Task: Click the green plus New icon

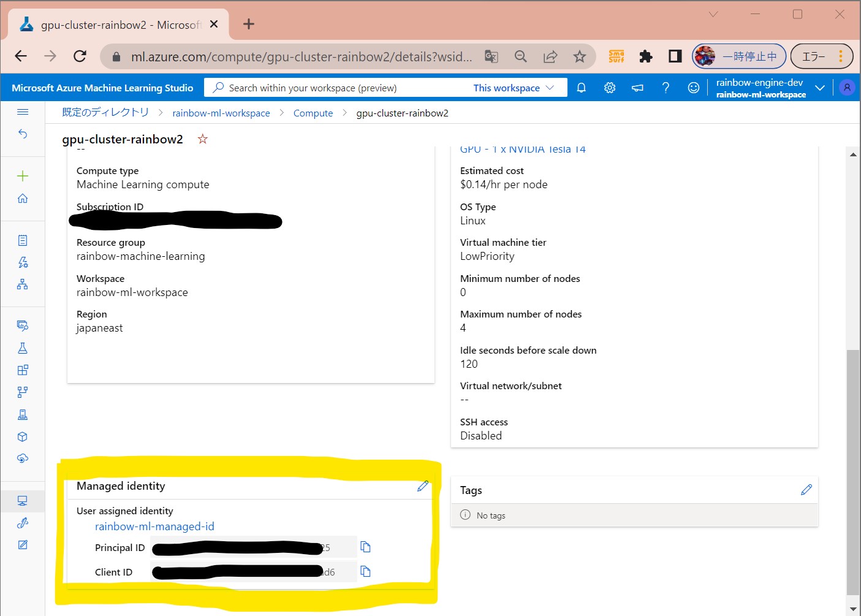Action: pyautogui.click(x=23, y=176)
